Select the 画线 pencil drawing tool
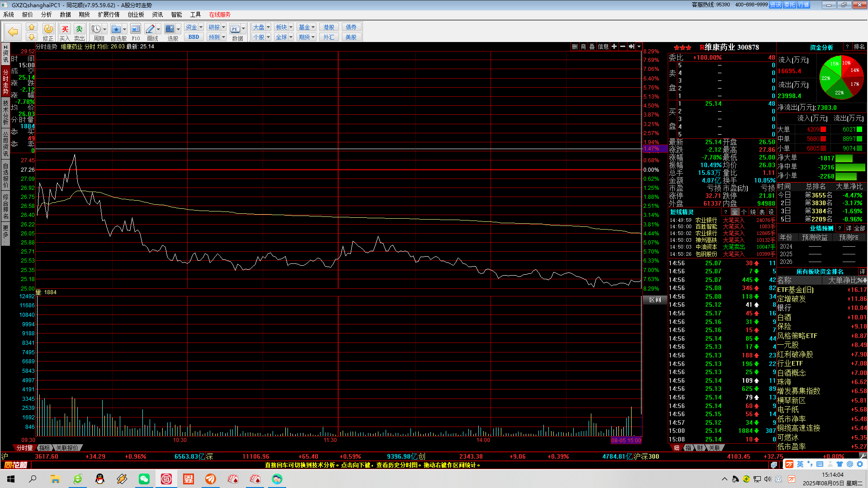Viewport: 868px width, 488px height. (x=150, y=29)
